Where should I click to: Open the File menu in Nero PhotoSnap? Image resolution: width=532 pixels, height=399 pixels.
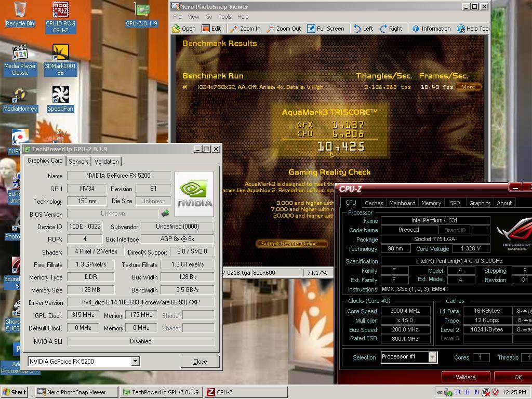point(177,17)
